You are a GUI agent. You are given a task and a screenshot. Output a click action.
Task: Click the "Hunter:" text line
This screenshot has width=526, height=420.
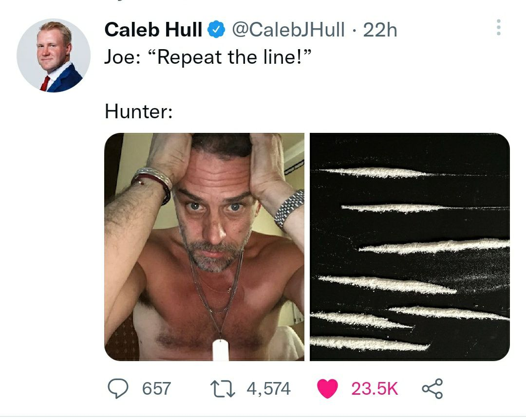pyautogui.click(x=138, y=111)
